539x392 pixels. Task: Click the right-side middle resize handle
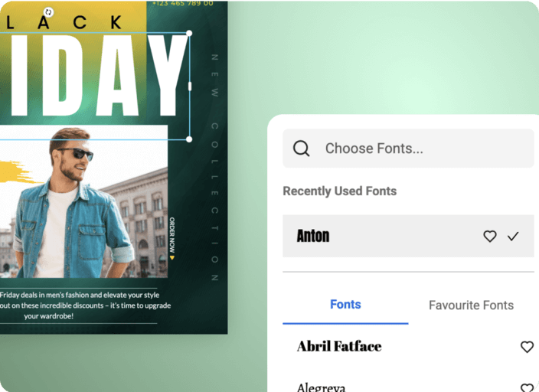(x=190, y=87)
